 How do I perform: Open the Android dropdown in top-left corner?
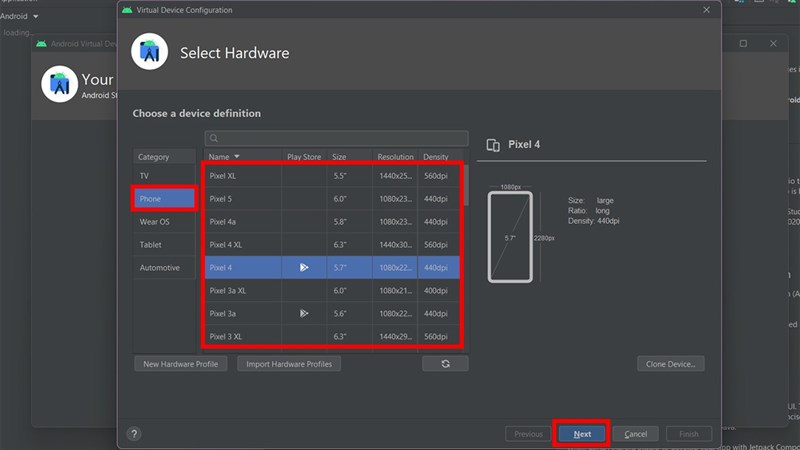coord(20,17)
